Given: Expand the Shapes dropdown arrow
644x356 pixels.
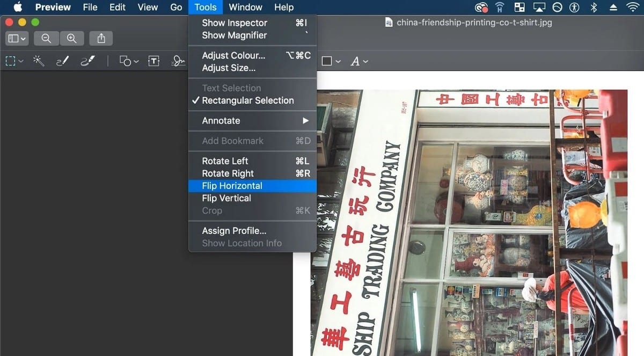Looking at the screenshot, I should (136, 62).
